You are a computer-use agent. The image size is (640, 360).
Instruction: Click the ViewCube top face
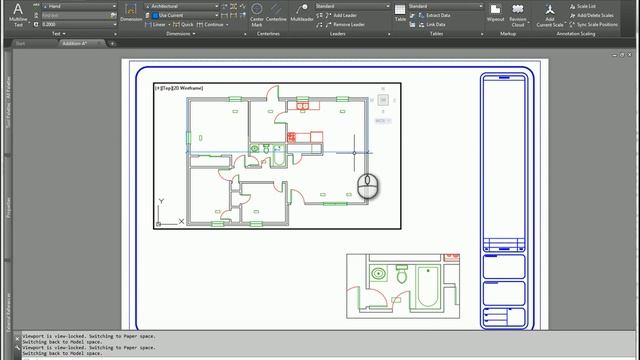click(x=383, y=100)
